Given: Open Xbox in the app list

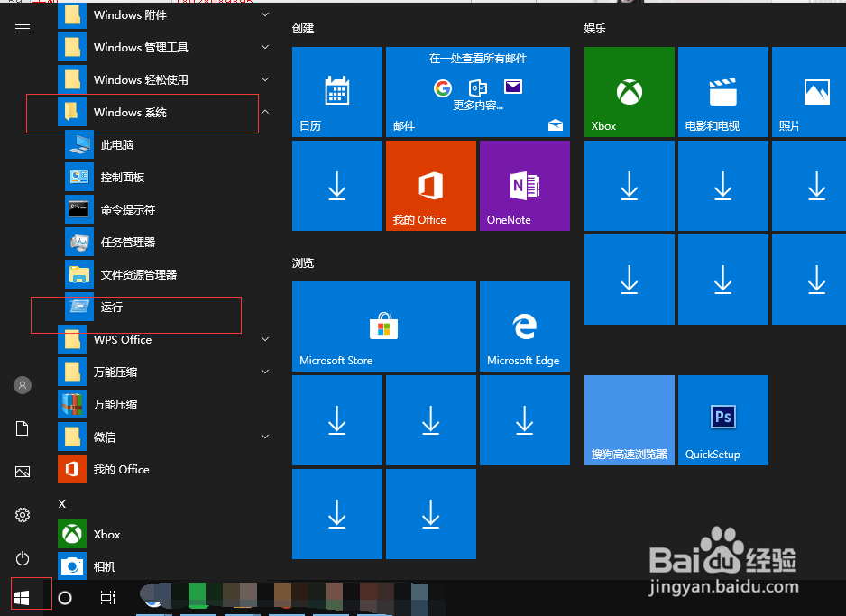Looking at the screenshot, I should click(x=167, y=534).
